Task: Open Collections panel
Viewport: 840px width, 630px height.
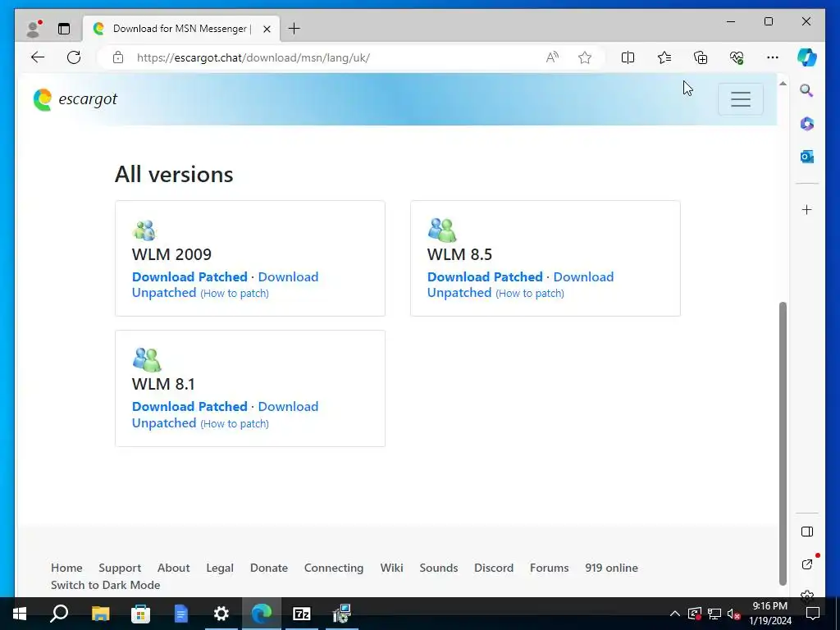Action: 701,57
